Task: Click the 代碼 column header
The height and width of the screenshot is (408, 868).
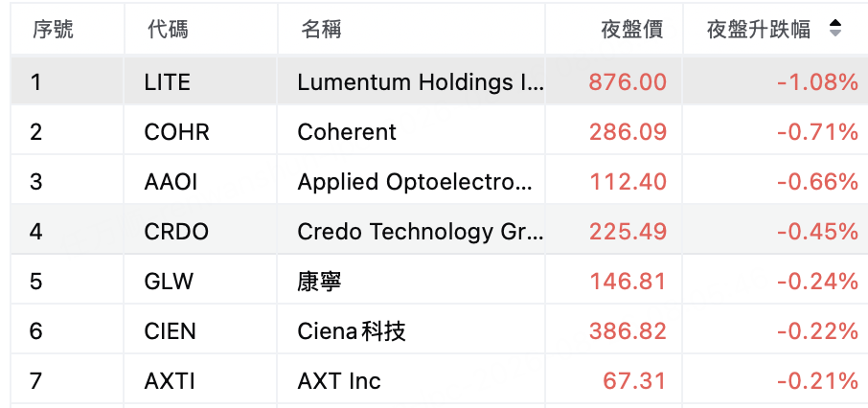Action: coord(168,30)
